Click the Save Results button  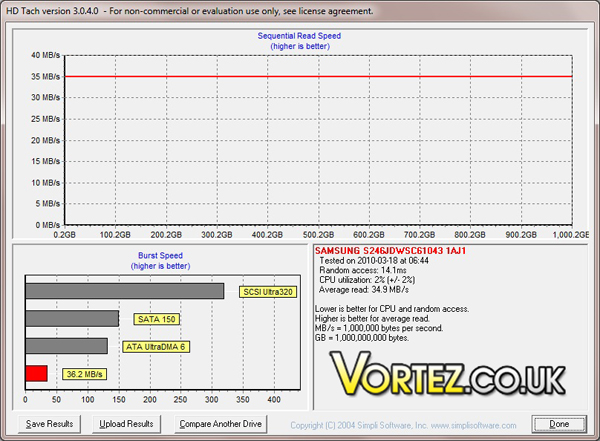(49, 424)
